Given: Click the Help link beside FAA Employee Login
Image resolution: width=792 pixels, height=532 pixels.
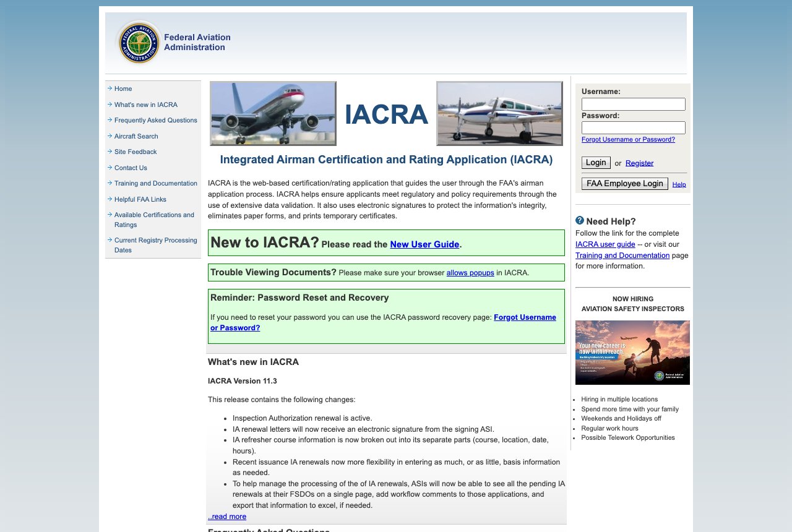Looking at the screenshot, I should 679,184.
